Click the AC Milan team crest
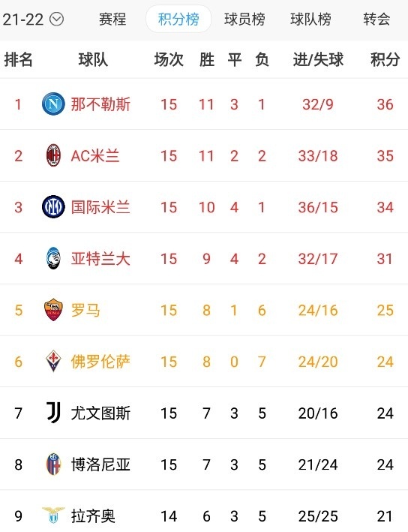This screenshot has width=408, height=532. (x=53, y=155)
